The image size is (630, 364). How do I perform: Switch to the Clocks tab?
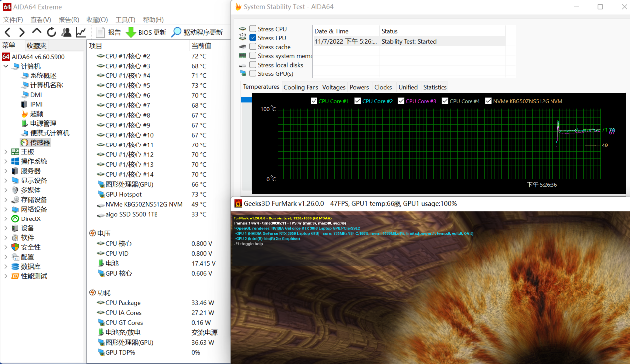[383, 87]
